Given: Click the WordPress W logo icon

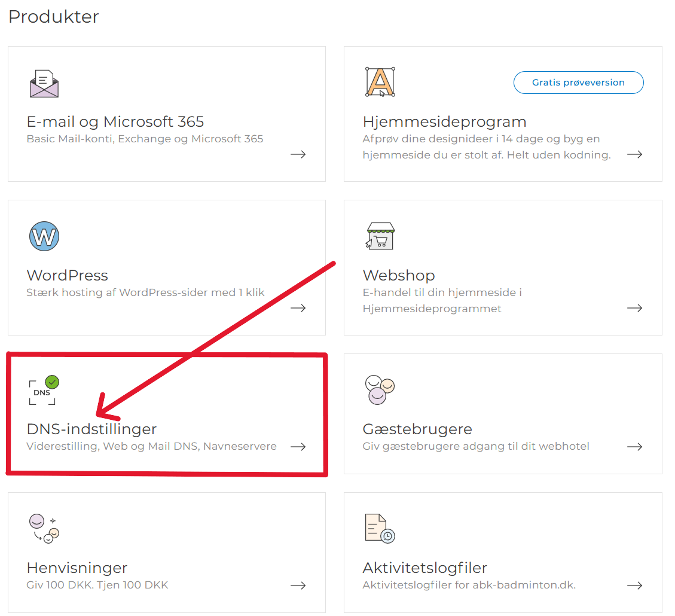Looking at the screenshot, I should point(44,236).
